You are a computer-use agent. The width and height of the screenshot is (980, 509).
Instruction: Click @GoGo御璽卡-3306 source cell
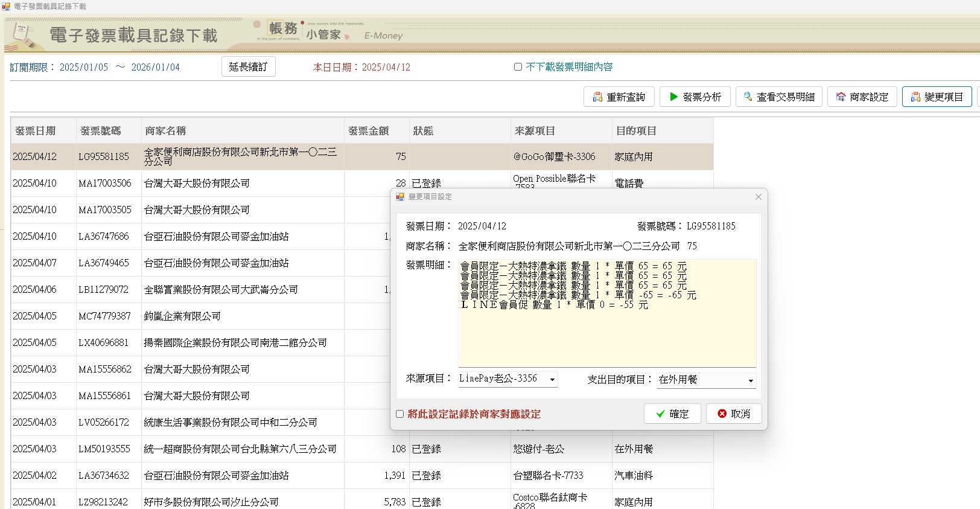tap(561, 156)
